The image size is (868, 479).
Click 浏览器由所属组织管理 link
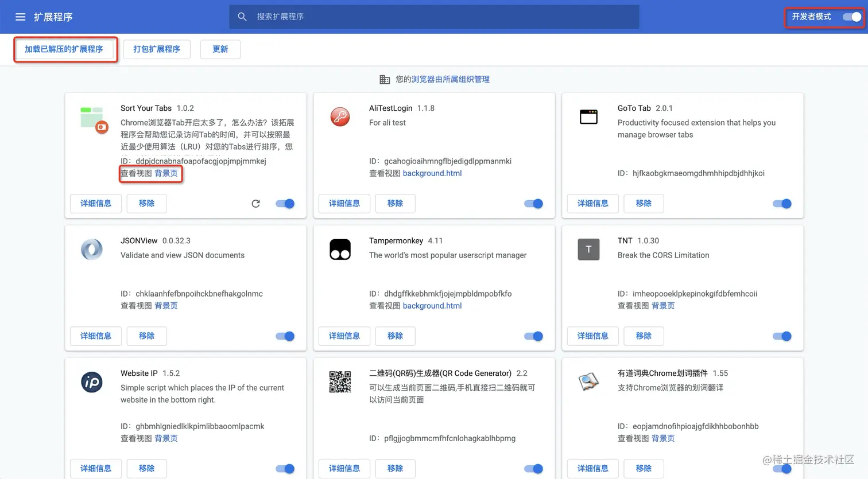tap(451, 79)
